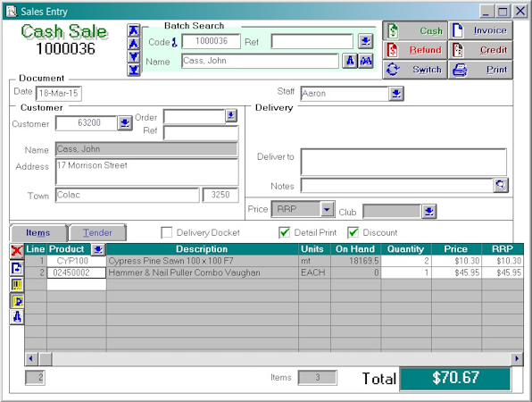Enable the Delivery Docket checkbox

pyautogui.click(x=167, y=232)
